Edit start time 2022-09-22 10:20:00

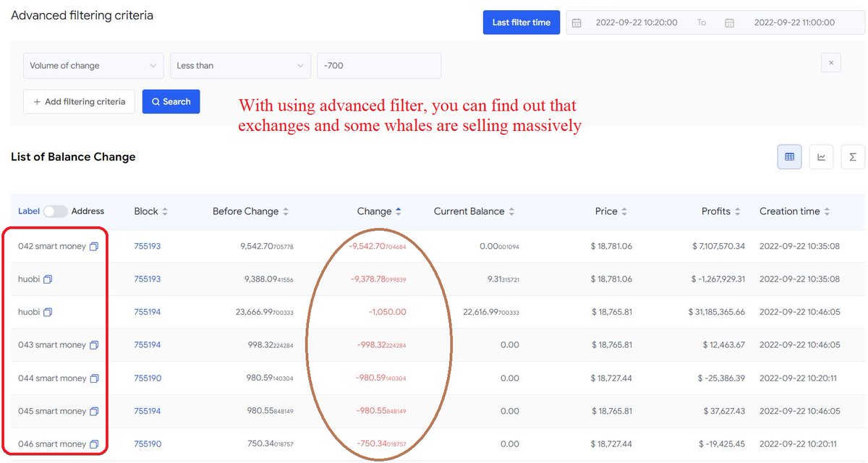637,22
